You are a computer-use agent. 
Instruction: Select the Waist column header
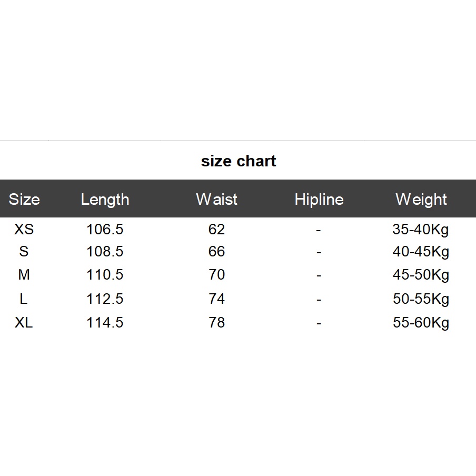coord(216,199)
